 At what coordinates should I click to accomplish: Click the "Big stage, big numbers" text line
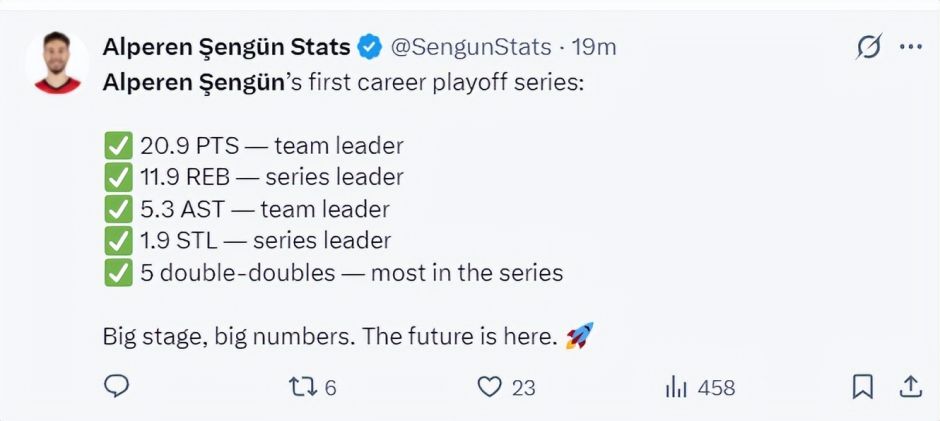[329, 337]
